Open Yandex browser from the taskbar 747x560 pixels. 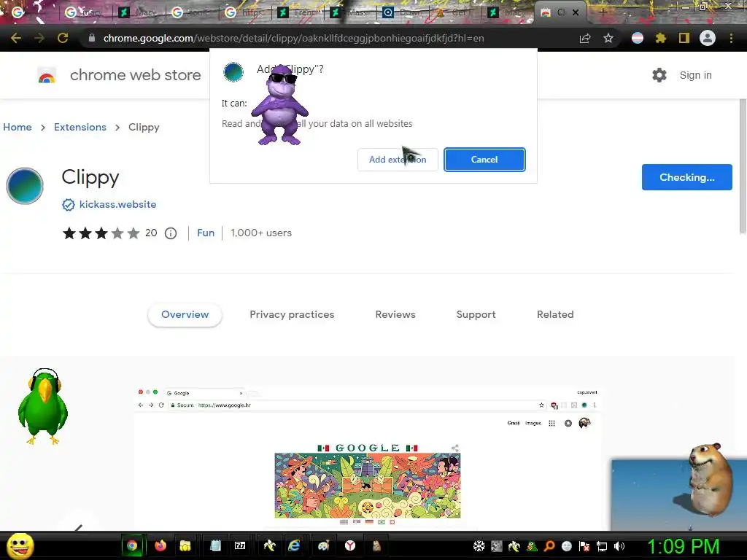tap(350, 545)
